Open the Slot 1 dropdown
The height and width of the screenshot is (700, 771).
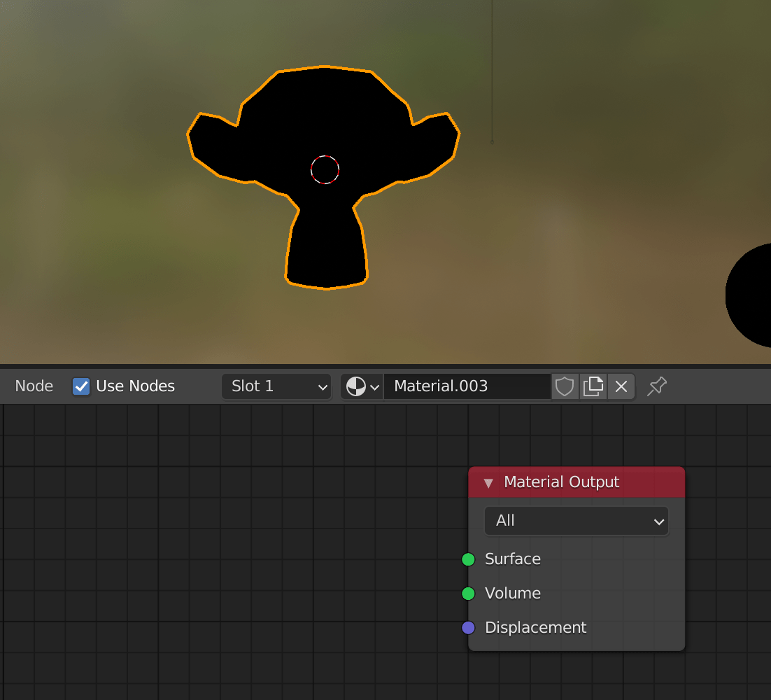[x=276, y=386]
